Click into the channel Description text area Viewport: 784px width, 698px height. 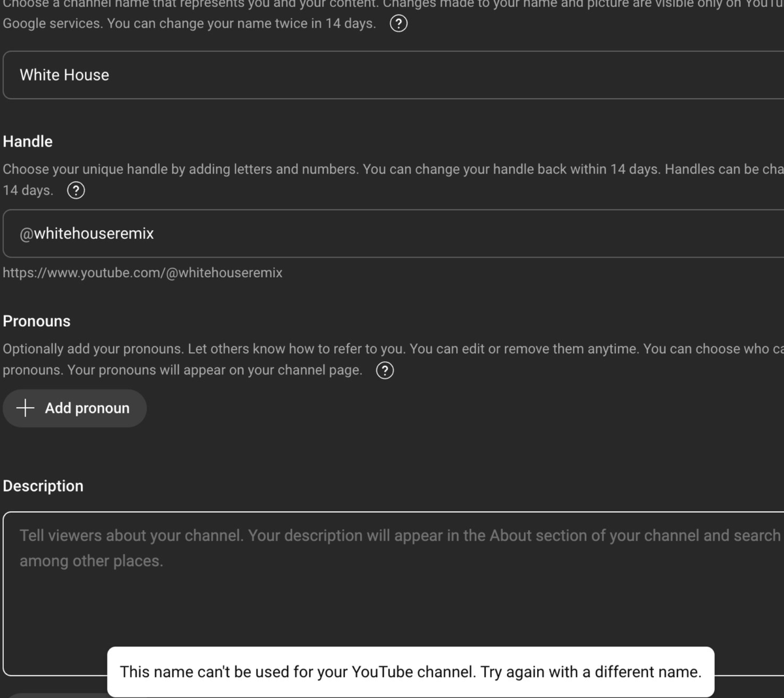(x=393, y=593)
